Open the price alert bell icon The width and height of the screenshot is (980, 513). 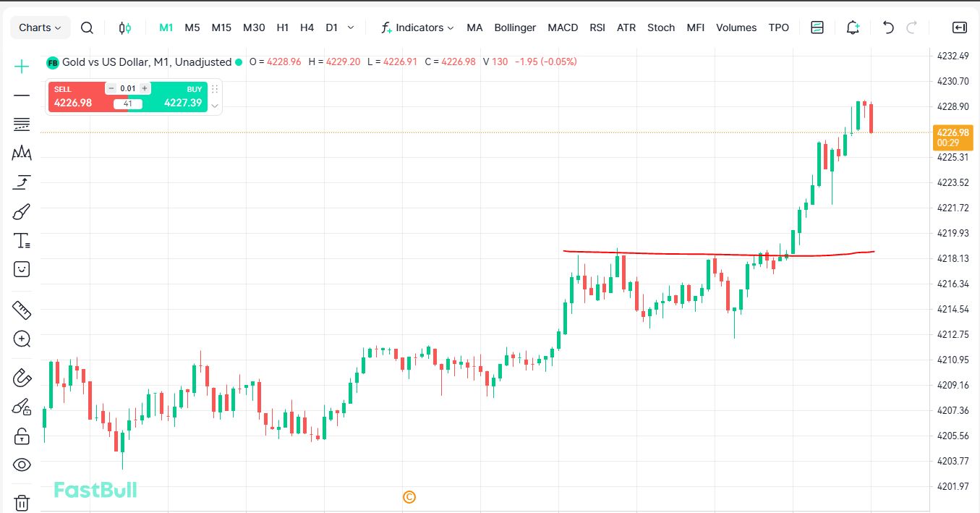(853, 27)
